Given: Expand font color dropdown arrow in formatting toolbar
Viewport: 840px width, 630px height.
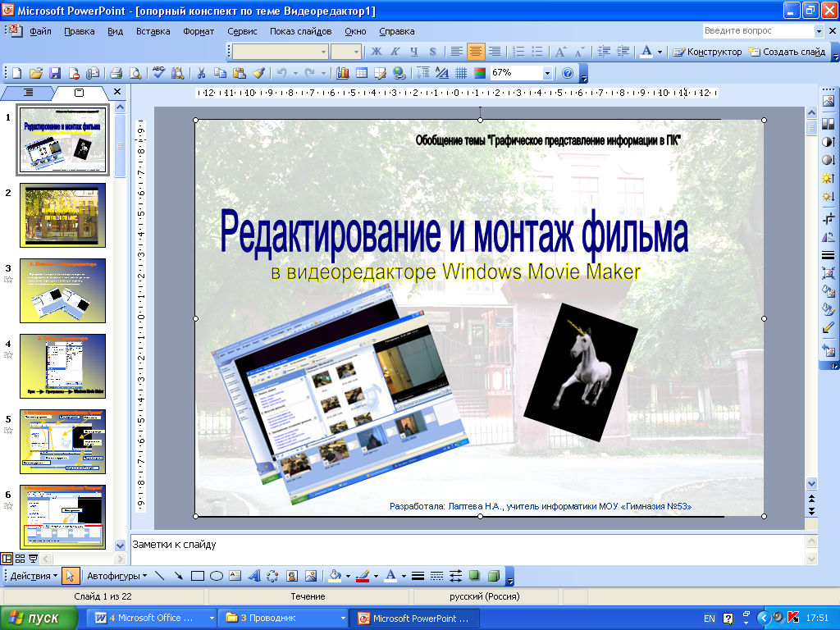Looking at the screenshot, I should 660,52.
